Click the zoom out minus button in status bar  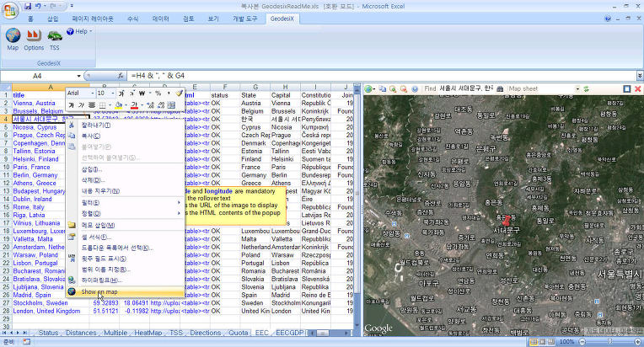point(582,341)
